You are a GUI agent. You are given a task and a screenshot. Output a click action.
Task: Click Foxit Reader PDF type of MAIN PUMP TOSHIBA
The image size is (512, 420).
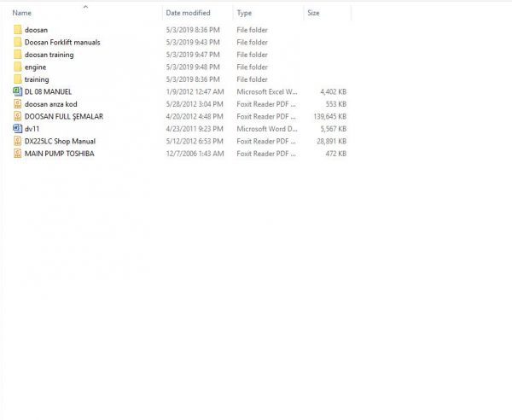pyautogui.click(x=266, y=154)
